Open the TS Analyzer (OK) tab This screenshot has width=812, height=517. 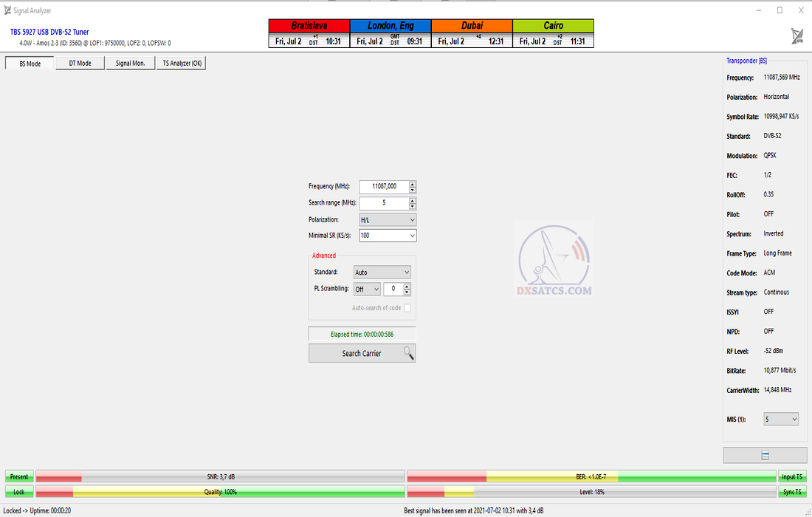tap(182, 64)
